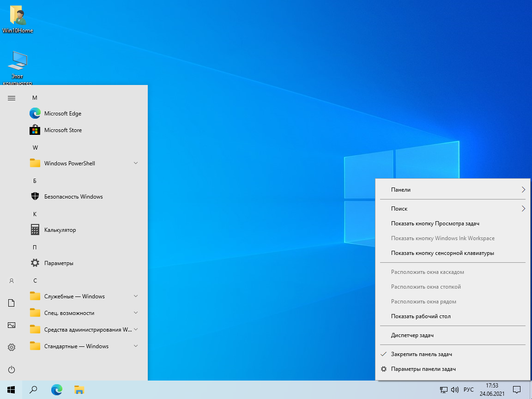Open the Pictures icon in Start sidebar

(x=12, y=325)
